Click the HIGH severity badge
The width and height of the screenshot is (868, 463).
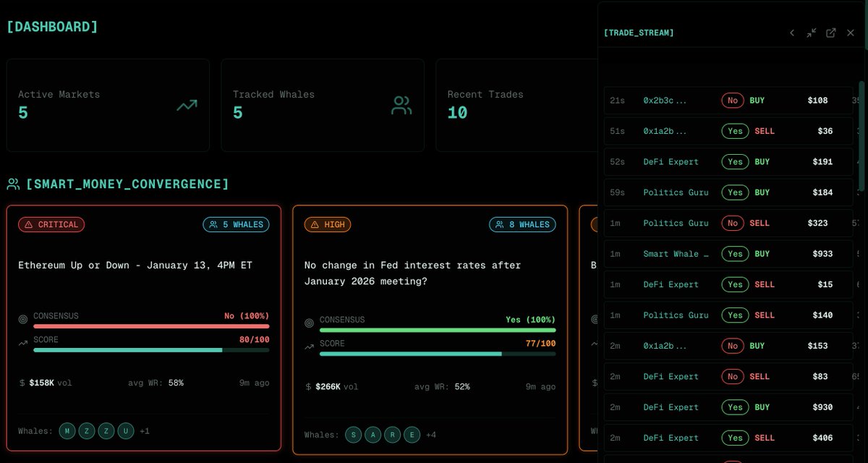point(327,224)
